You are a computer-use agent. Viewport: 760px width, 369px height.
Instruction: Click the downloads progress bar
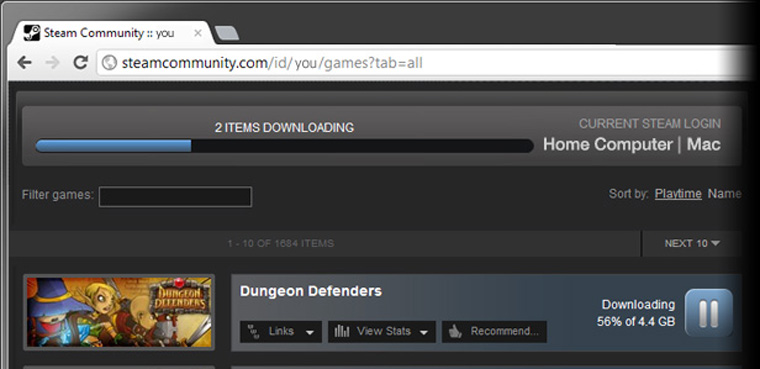[285, 146]
